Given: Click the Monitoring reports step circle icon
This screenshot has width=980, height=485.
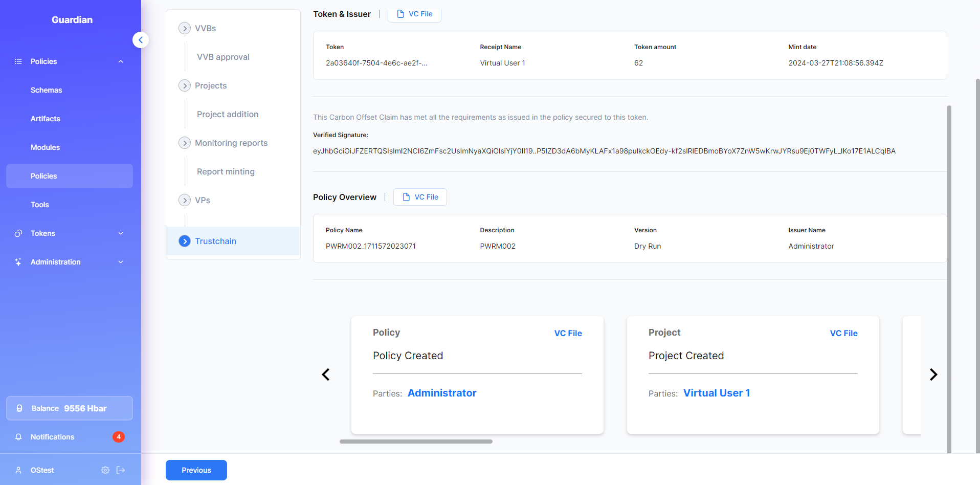Looking at the screenshot, I should (185, 143).
